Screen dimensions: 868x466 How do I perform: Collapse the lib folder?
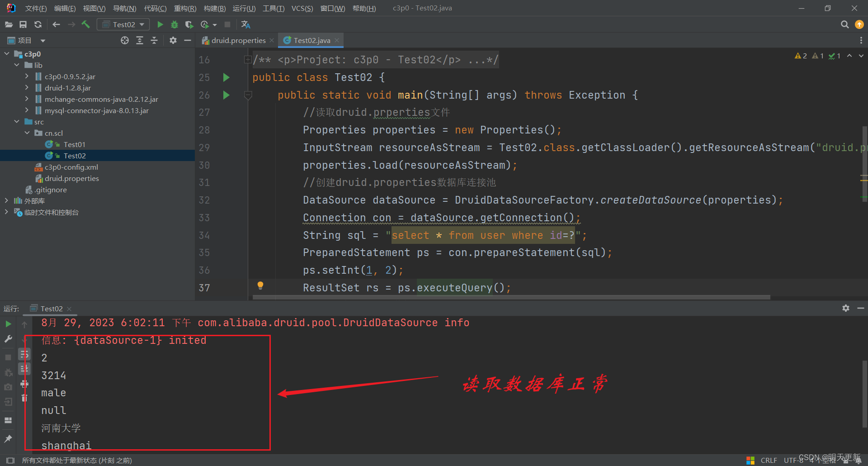point(17,65)
